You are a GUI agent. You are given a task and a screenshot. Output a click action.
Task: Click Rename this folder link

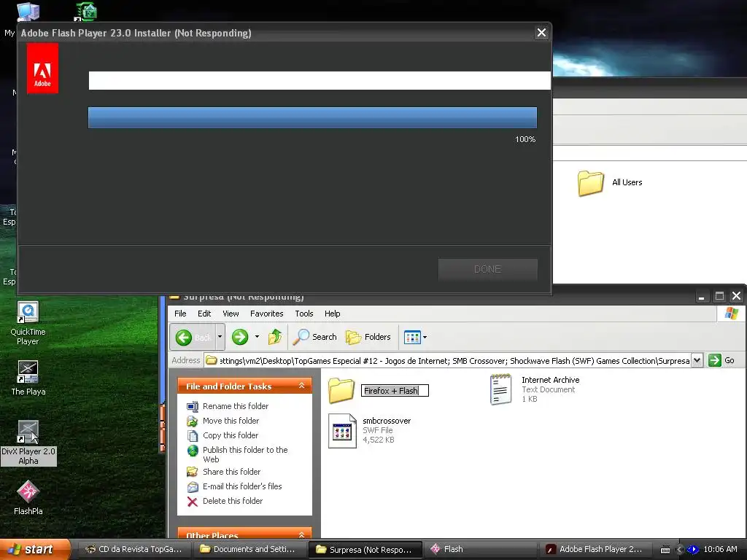(x=236, y=406)
